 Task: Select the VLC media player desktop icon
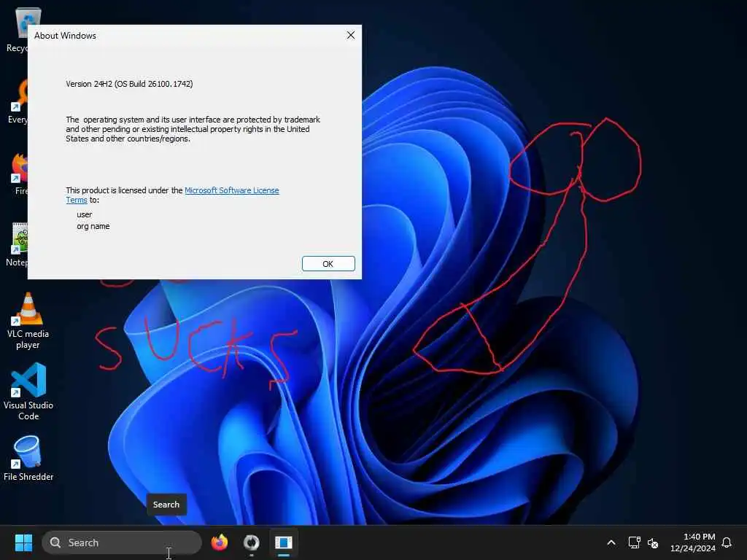pyautogui.click(x=28, y=321)
